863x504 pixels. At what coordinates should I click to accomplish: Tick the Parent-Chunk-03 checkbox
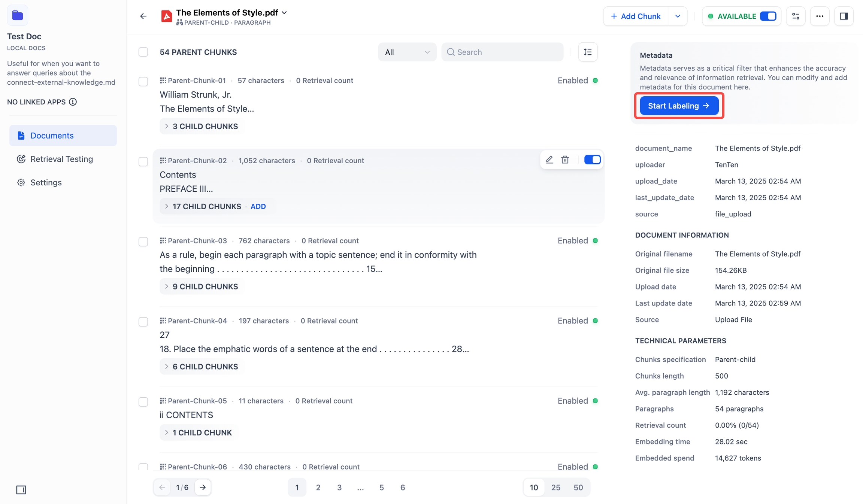143,242
